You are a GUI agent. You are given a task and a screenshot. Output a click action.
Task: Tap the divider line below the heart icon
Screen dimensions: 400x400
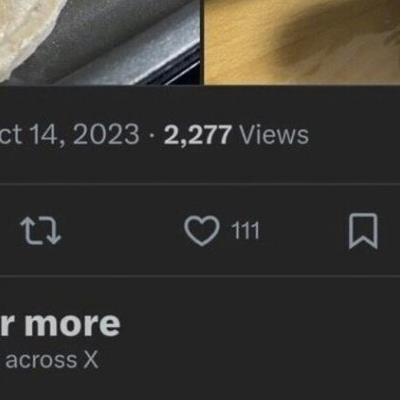200,276
